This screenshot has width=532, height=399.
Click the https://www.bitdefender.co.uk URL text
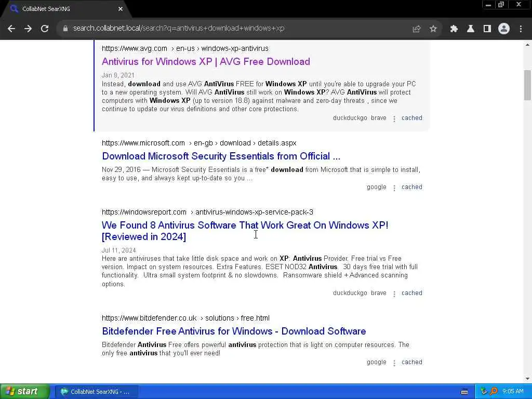[149, 318]
